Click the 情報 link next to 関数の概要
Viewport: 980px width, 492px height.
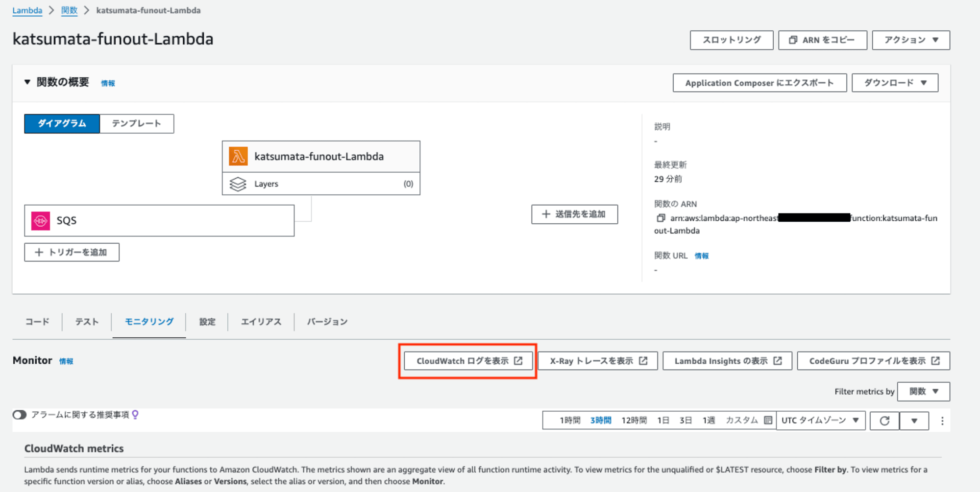[x=108, y=83]
